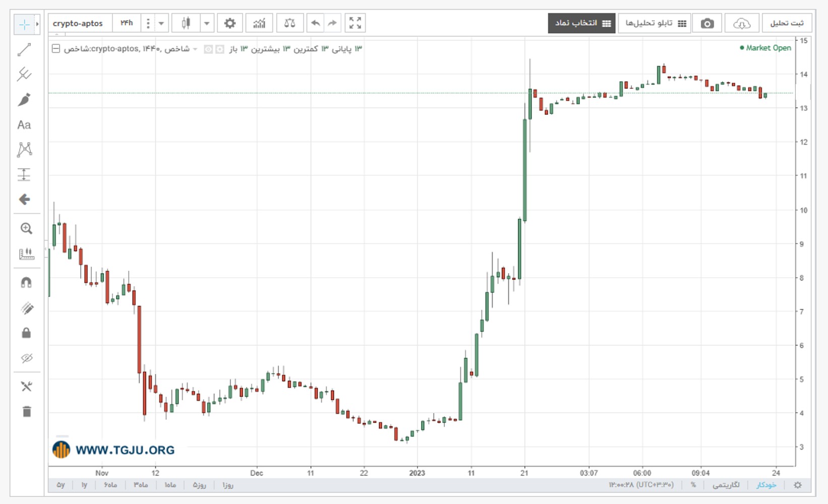Select the brush drawing tool
Viewport: 828px width, 504px height.
click(24, 100)
